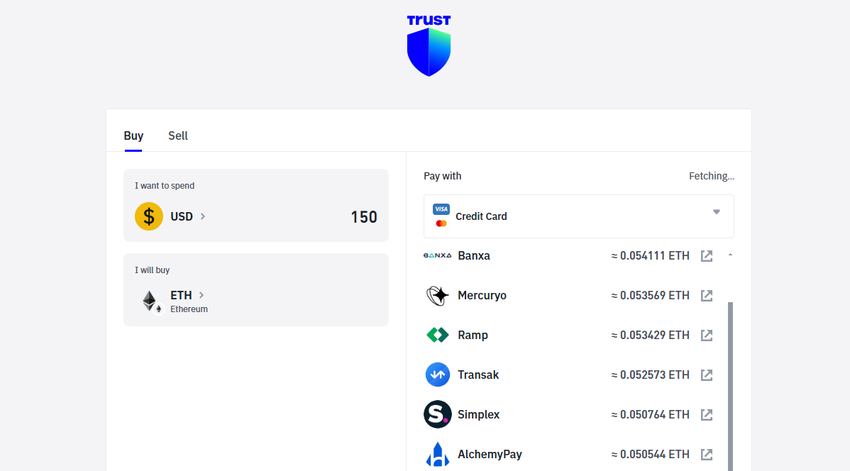Open AlchemyPay external link icon
850x471 pixels.
point(706,454)
